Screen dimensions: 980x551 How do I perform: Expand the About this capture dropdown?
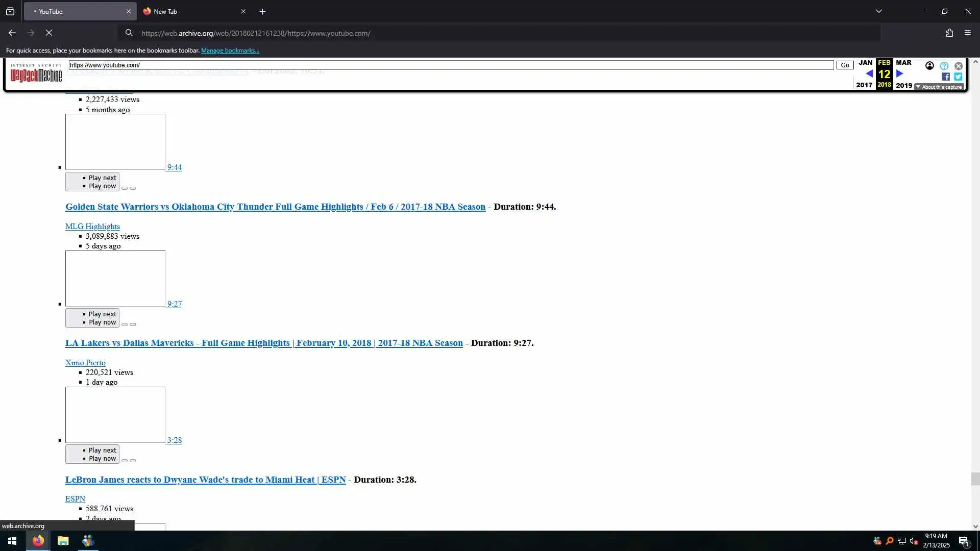tap(939, 87)
